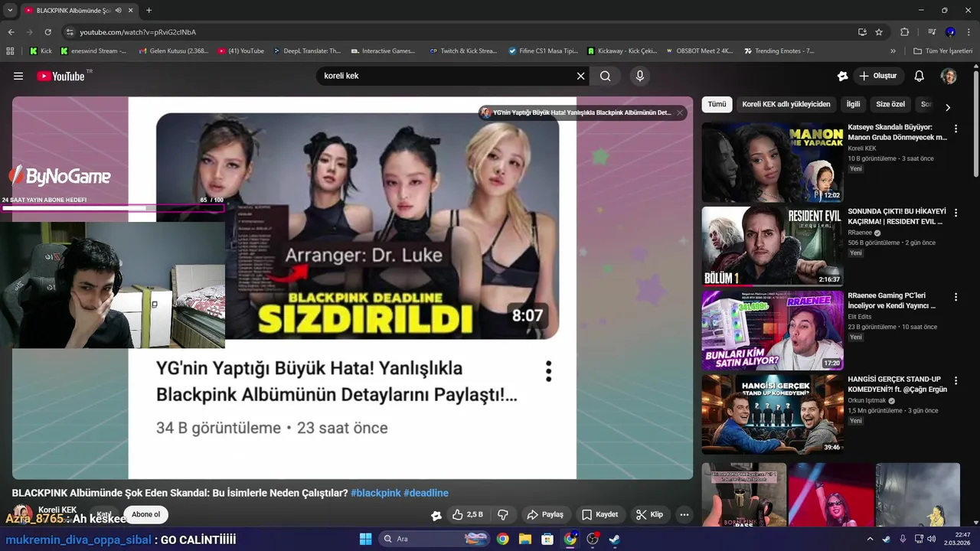Bookmark this page with star icon

tap(879, 32)
